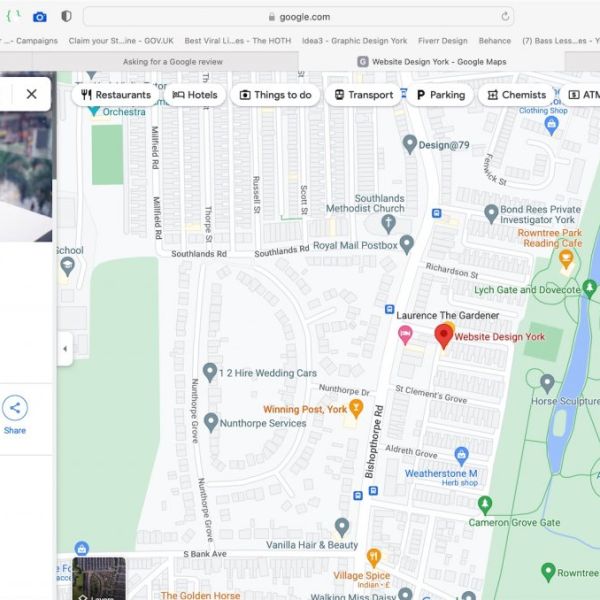Click Bond Rees Private Investigator pin
The image size is (600, 600).
click(x=491, y=213)
